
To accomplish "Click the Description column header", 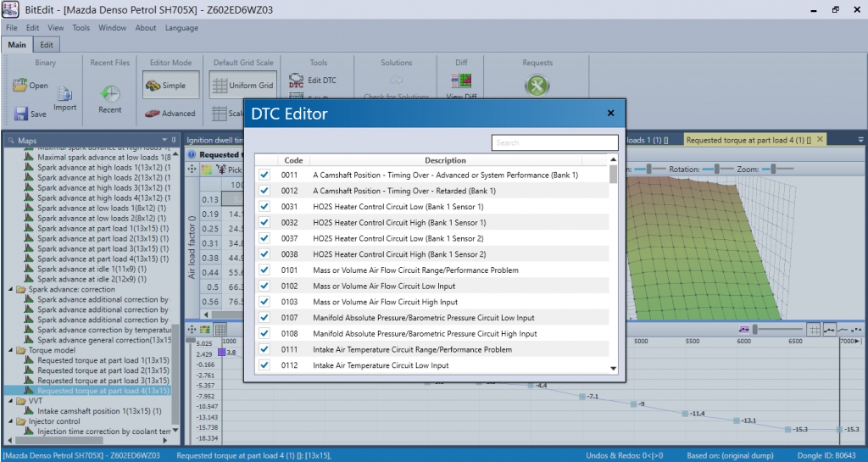I will (x=446, y=160).
